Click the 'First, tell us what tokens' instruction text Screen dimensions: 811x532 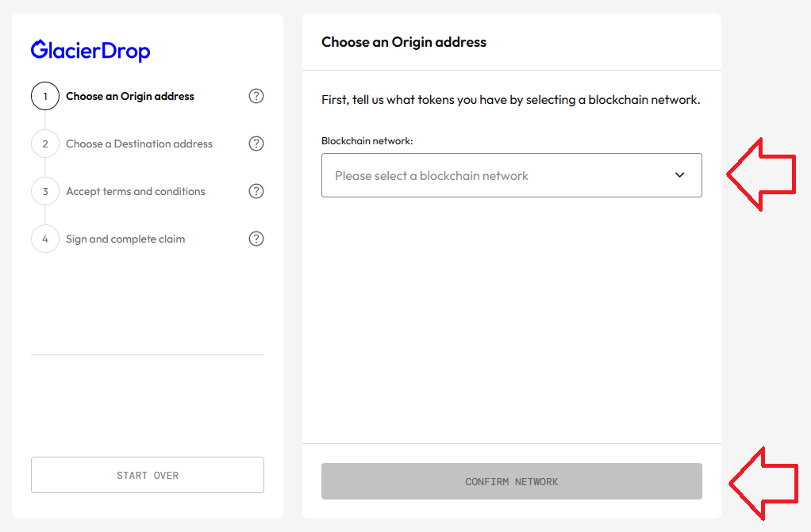click(x=511, y=100)
